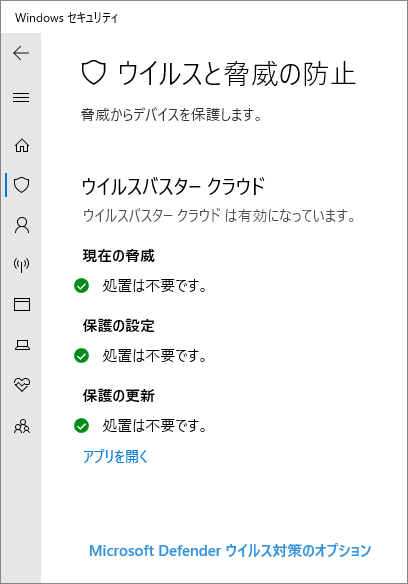408x584 pixels.
Task: Select the Virus & threat protection shield icon
Action: pos(22,185)
